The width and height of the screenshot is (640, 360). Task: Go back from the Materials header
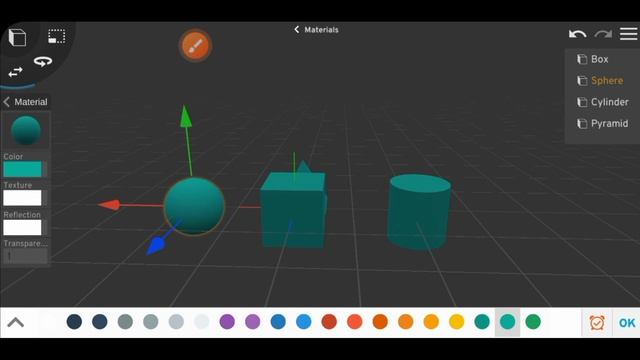pos(297,30)
